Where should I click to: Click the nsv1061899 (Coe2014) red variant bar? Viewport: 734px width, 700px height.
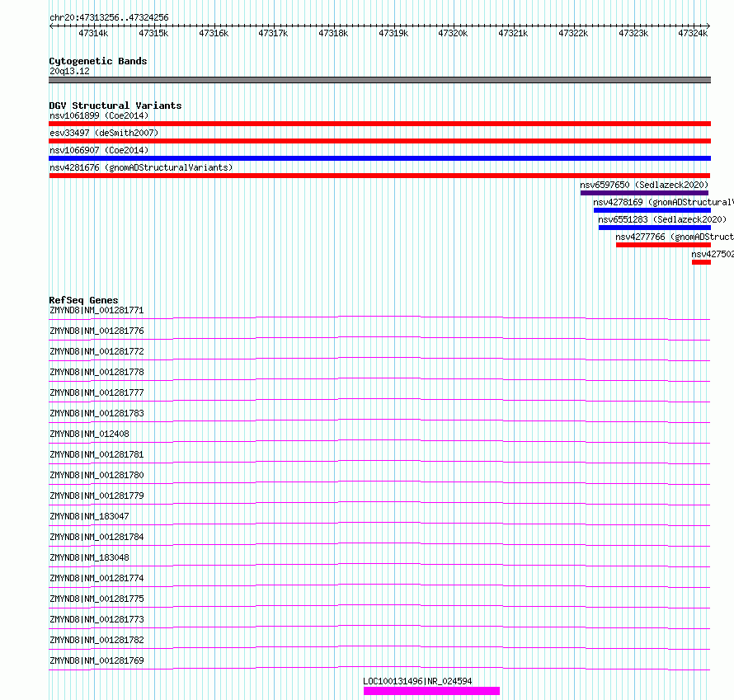pyautogui.click(x=379, y=124)
